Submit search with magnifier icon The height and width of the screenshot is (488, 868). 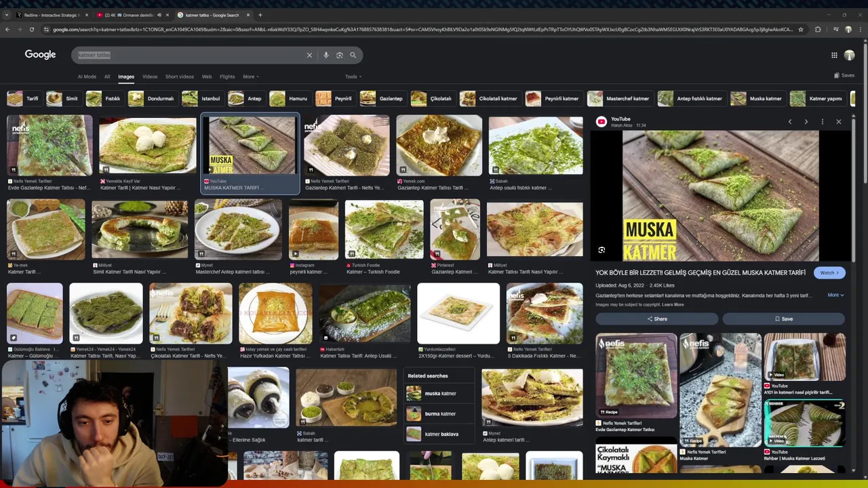[x=353, y=55]
